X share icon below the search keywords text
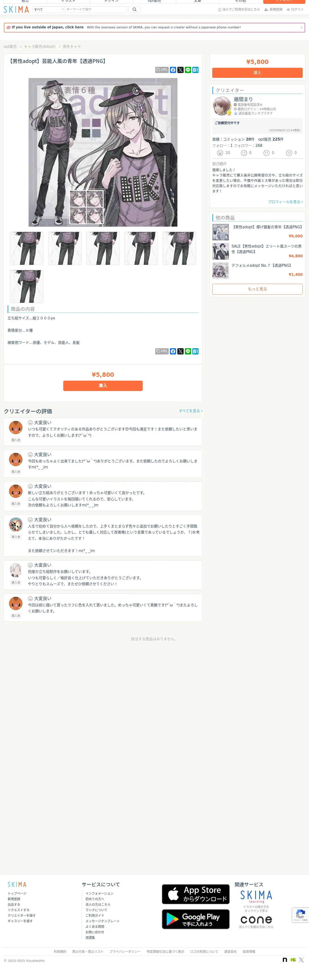 point(180,351)
